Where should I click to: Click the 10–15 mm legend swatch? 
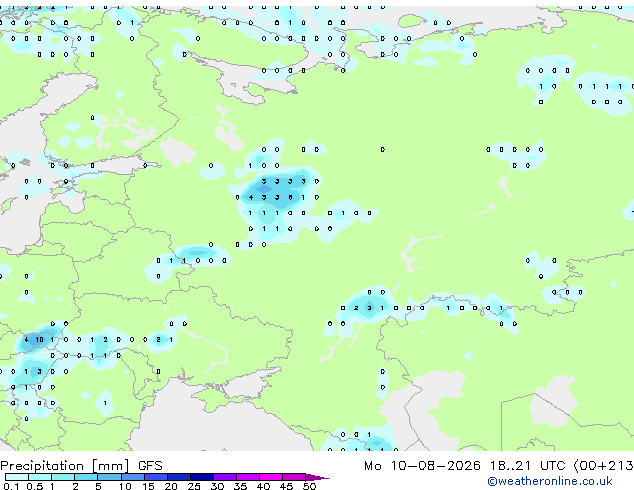133,477
